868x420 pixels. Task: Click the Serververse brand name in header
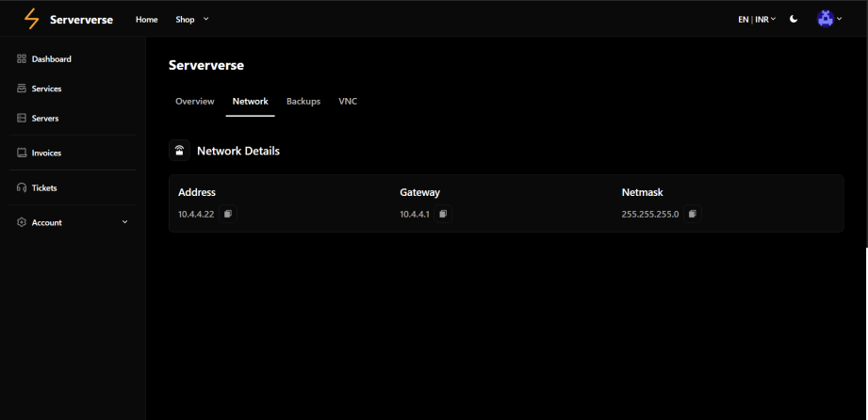[81, 20]
